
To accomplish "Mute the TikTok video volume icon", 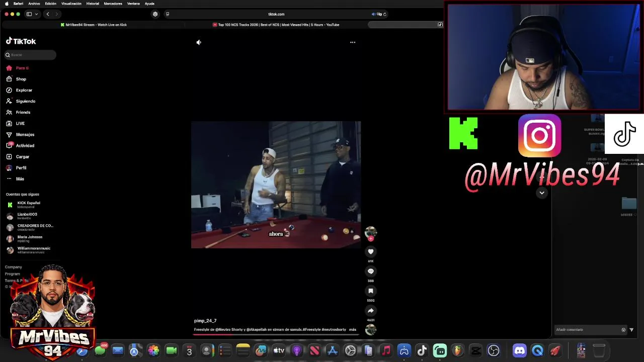I will click(x=199, y=42).
